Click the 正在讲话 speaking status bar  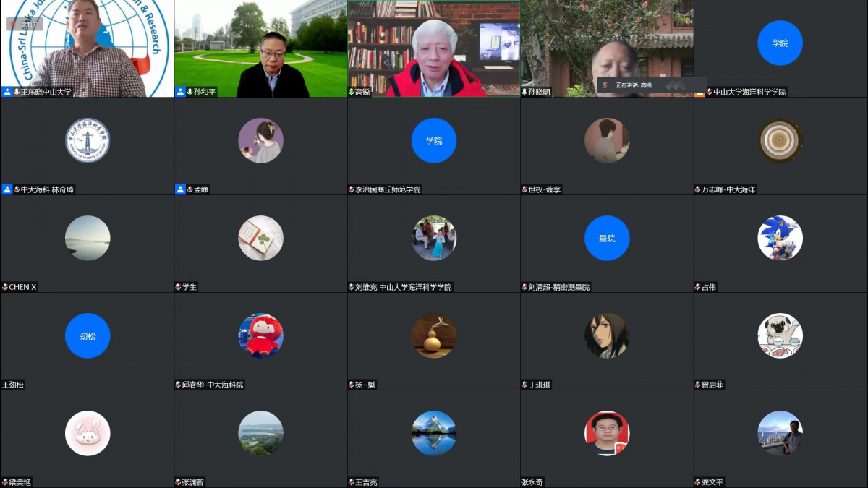coord(650,85)
